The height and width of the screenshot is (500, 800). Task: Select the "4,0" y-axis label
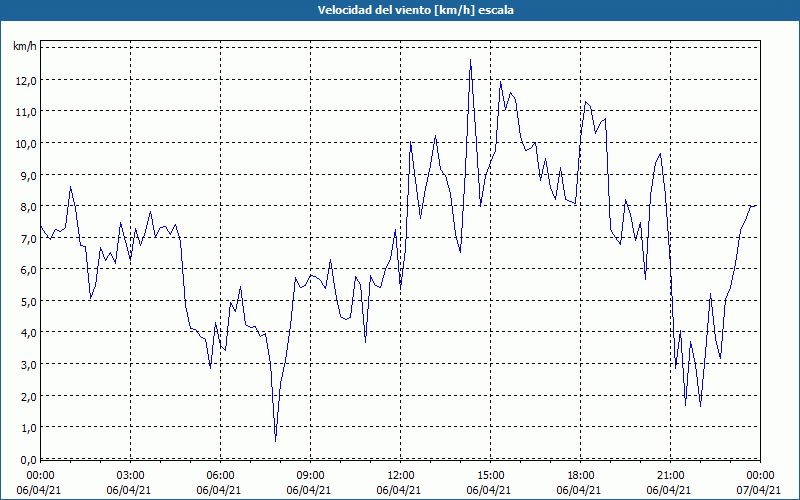pyautogui.click(x=28, y=333)
